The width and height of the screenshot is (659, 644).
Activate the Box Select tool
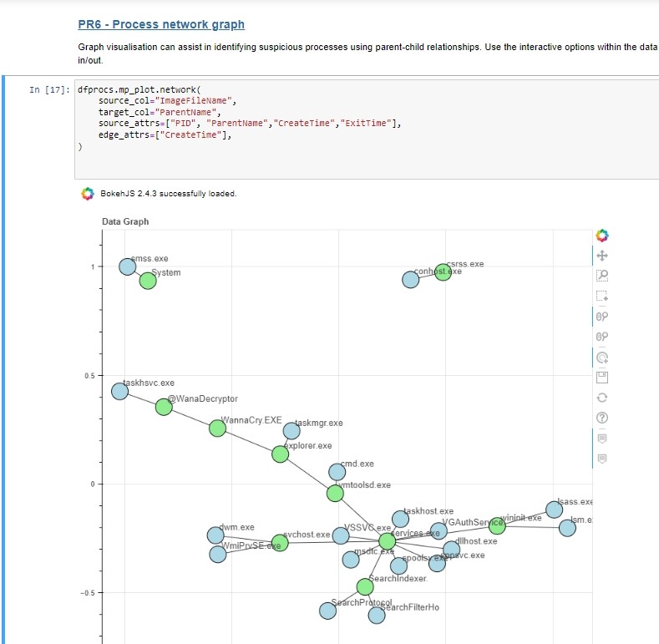(x=602, y=296)
